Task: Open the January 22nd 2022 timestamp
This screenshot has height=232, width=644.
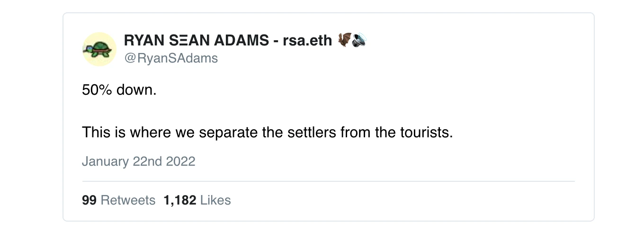Action: pyautogui.click(x=138, y=161)
